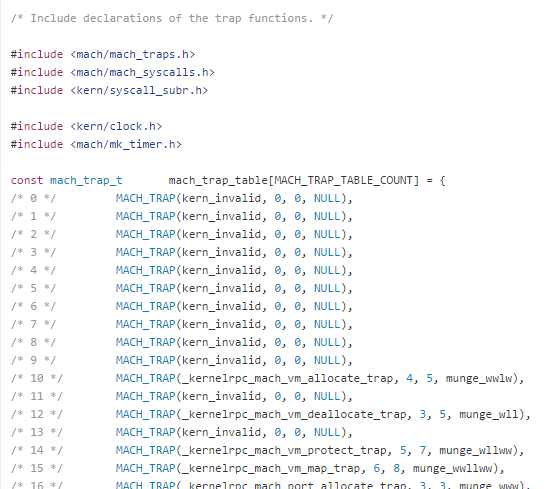The image size is (555, 489).
Task: Click the MACH_TRAP entry on row 0
Action: pyautogui.click(x=234, y=198)
